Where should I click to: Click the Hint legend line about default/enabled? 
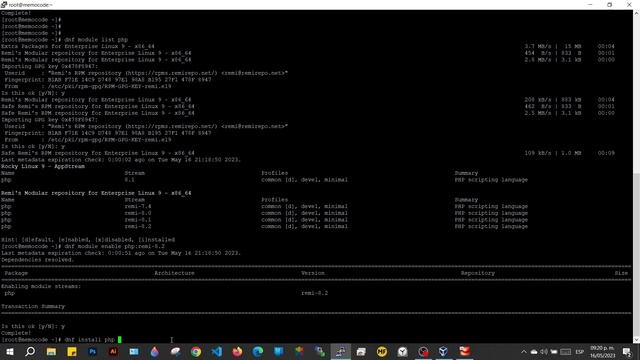pyautogui.click(x=88, y=240)
